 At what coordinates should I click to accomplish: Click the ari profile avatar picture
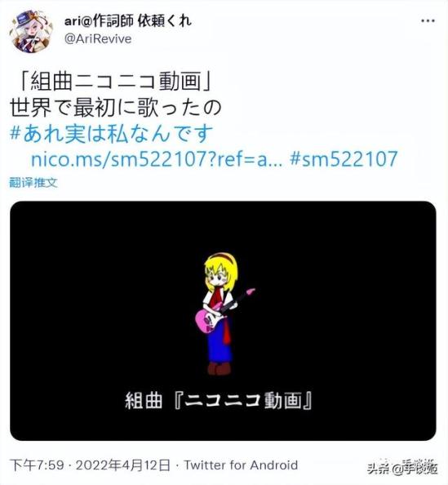[x=31, y=31]
